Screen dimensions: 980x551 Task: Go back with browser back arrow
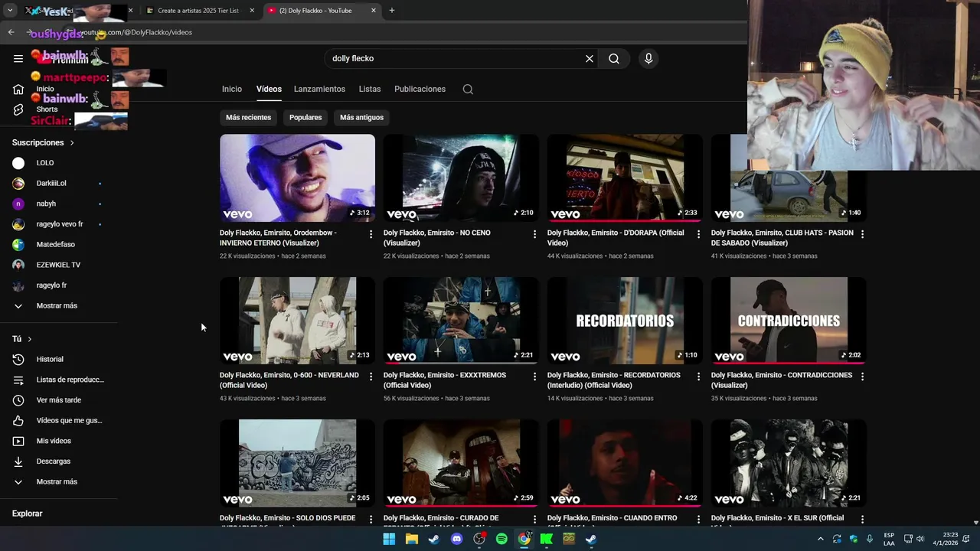tap(11, 32)
